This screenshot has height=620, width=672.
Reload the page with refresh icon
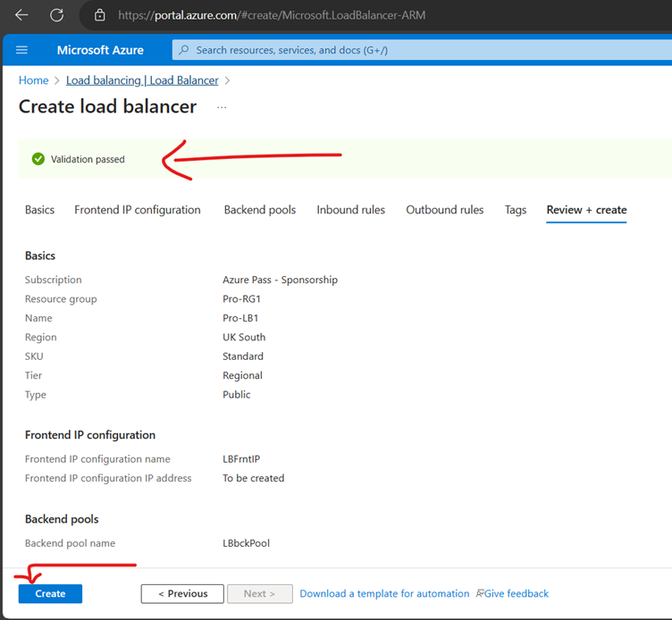pos(56,15)
